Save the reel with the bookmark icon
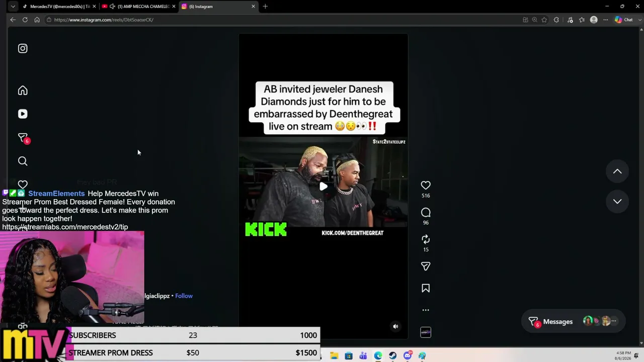 point(426,288)
